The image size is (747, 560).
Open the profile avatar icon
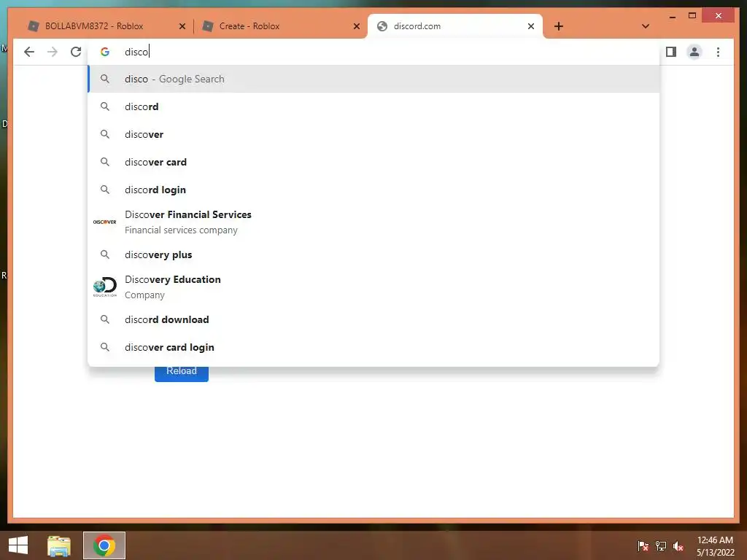(x=694, y=52)
